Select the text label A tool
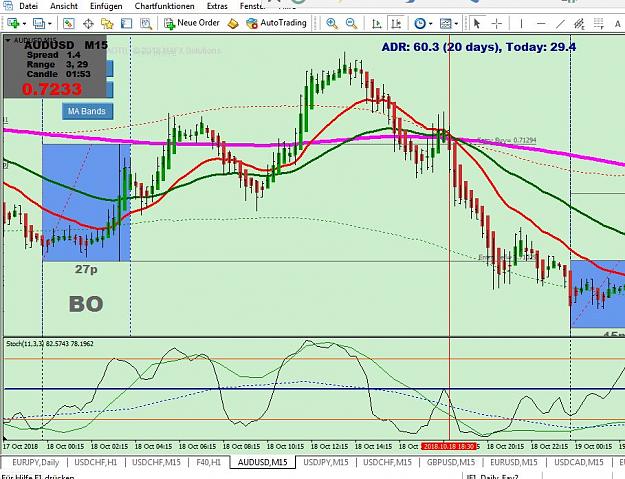The image size is (625, 479). coord(617,24)
